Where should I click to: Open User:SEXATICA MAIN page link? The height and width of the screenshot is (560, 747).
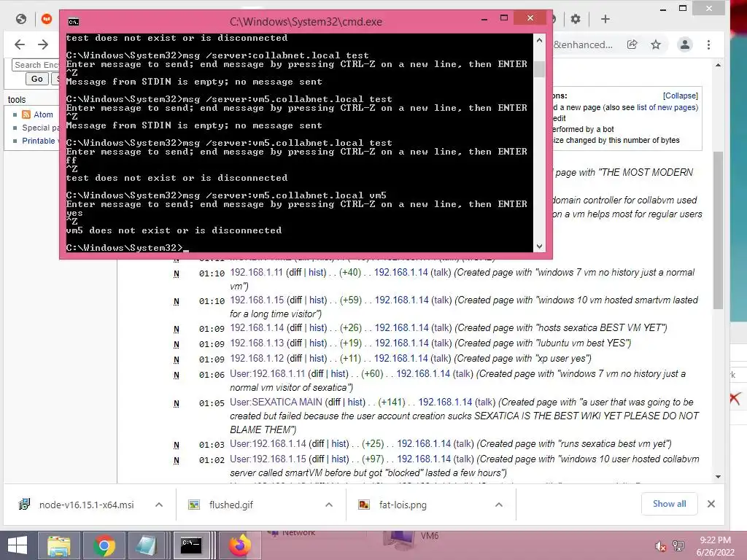276,402
